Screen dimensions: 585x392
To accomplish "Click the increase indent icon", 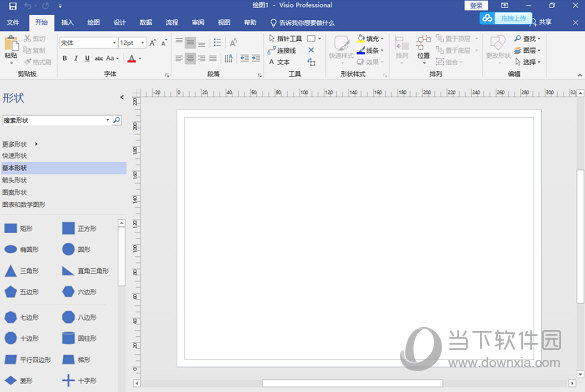I will pyautogui.click(x=256, y=58).
